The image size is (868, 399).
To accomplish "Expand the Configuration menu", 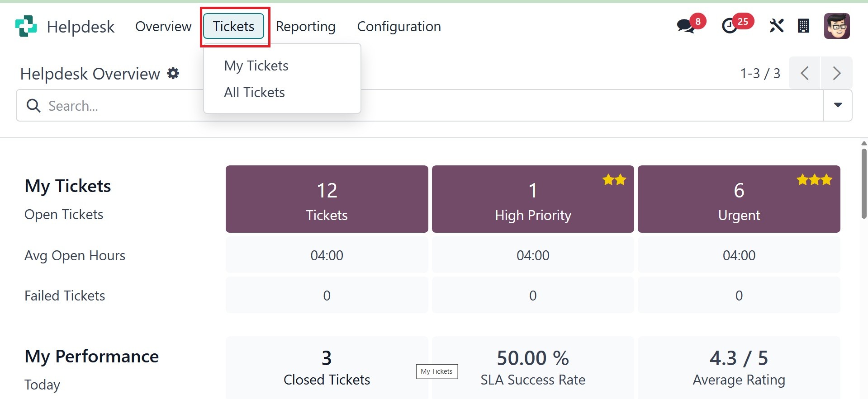I will 399,27.
